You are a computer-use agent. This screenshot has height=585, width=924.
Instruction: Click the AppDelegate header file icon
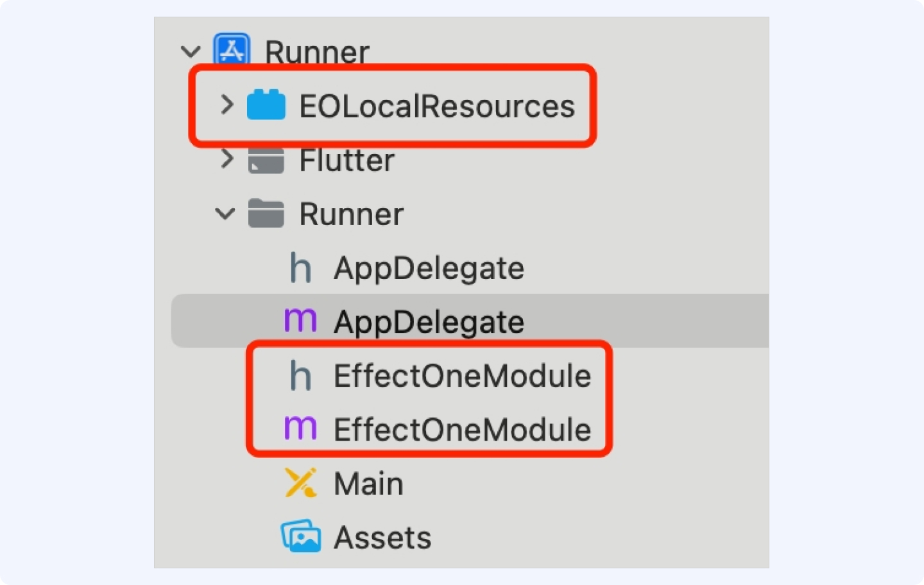point(300,268)
